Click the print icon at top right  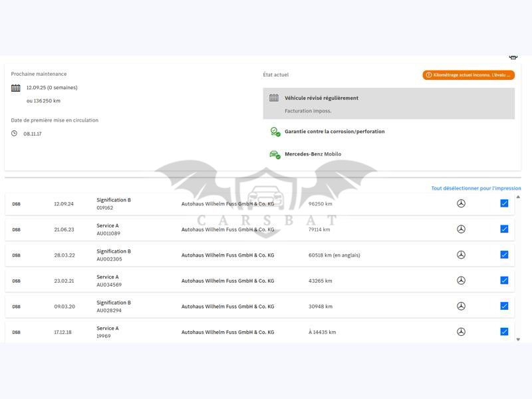pos(513,58)
